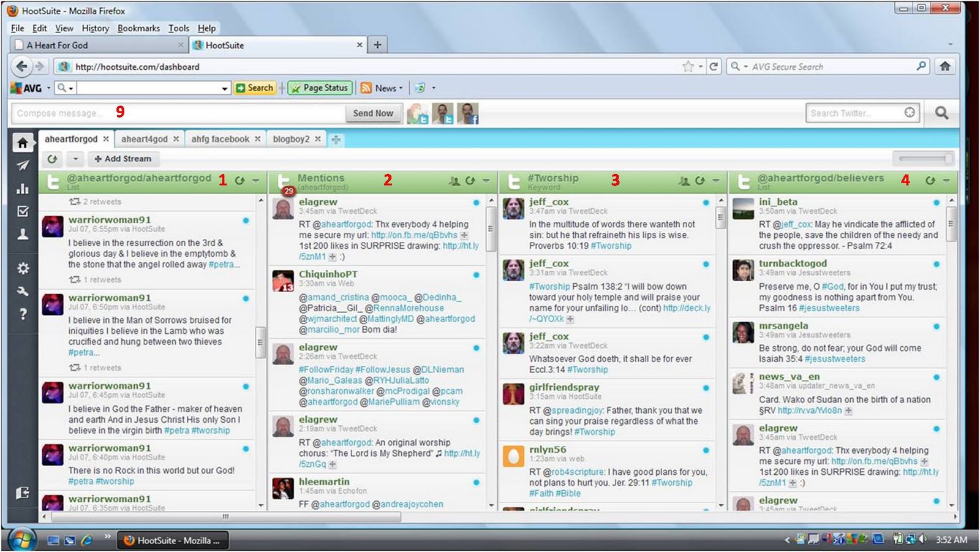Bookmark the page with star icon
The width and height of the screenshot is (980, 552).
[x=688, y=66]
